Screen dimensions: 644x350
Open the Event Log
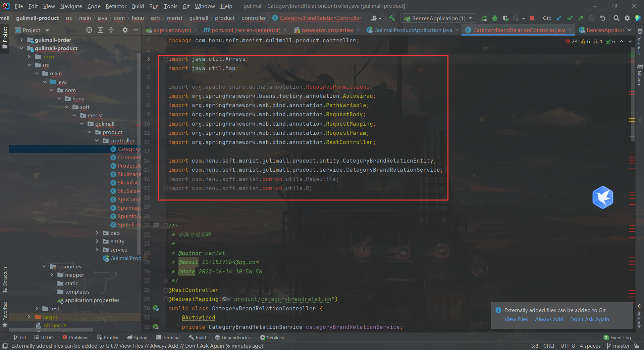[x=617, y=338]
